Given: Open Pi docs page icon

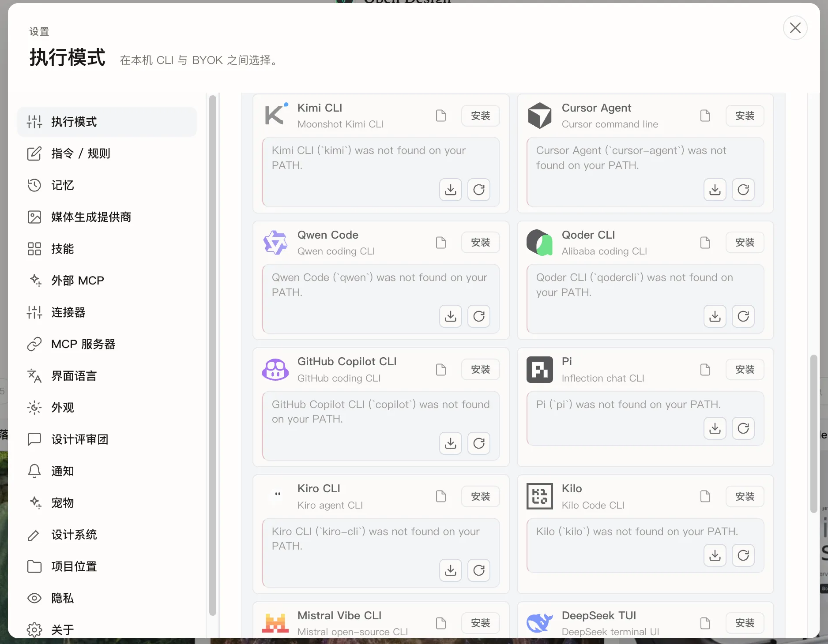Looking at the screenshot, I should point(705,370).
